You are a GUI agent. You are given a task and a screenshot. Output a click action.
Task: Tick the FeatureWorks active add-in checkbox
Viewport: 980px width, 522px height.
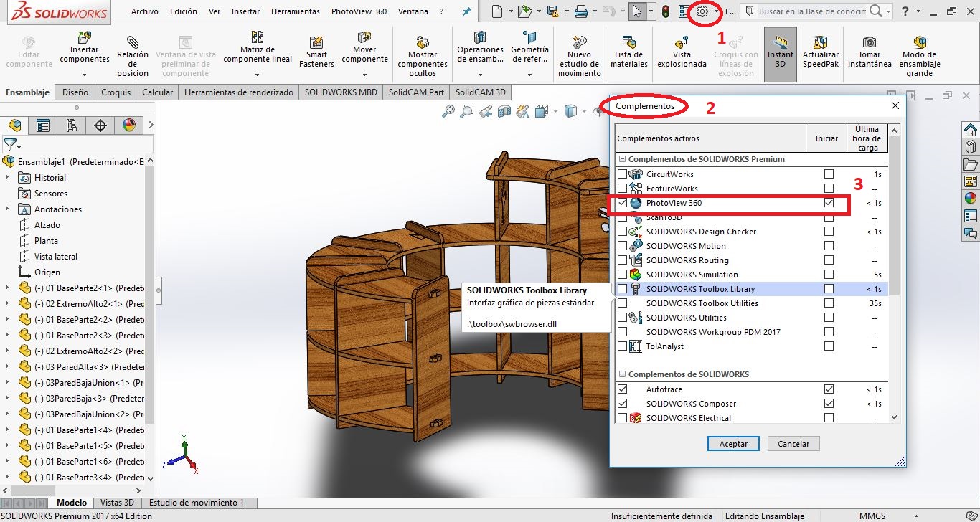(x=622, y=189)
